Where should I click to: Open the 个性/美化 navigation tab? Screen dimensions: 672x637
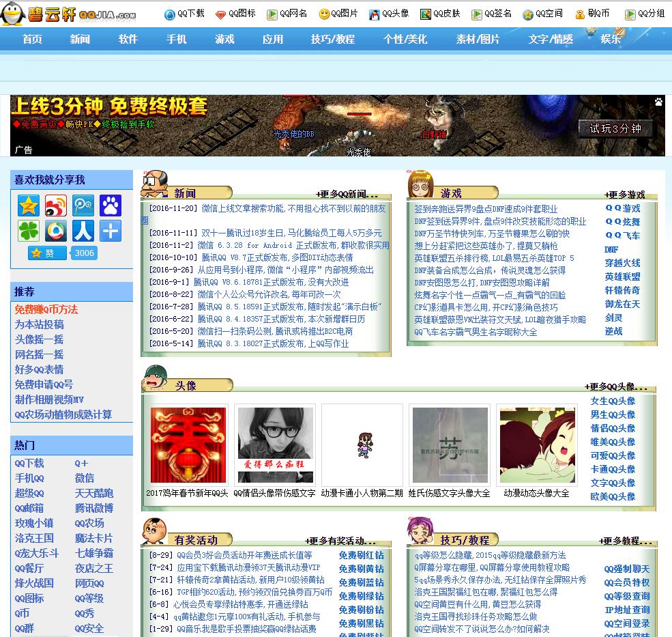(405, 39)
